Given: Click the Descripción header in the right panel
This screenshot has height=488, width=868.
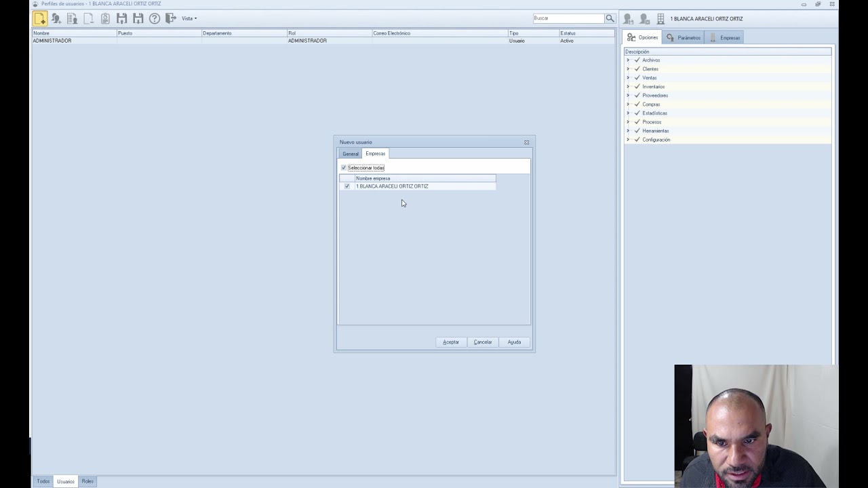Looking at the screenshot, I should (x=728, y=52).
